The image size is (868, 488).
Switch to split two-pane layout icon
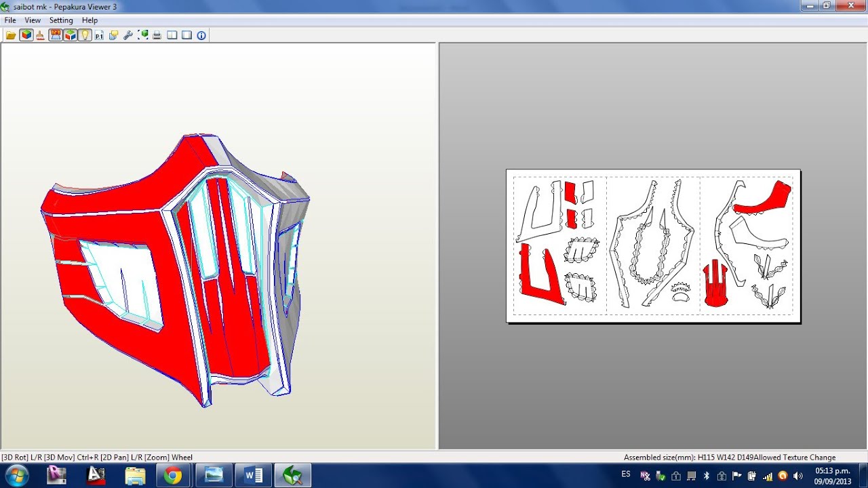pos(172,35)
